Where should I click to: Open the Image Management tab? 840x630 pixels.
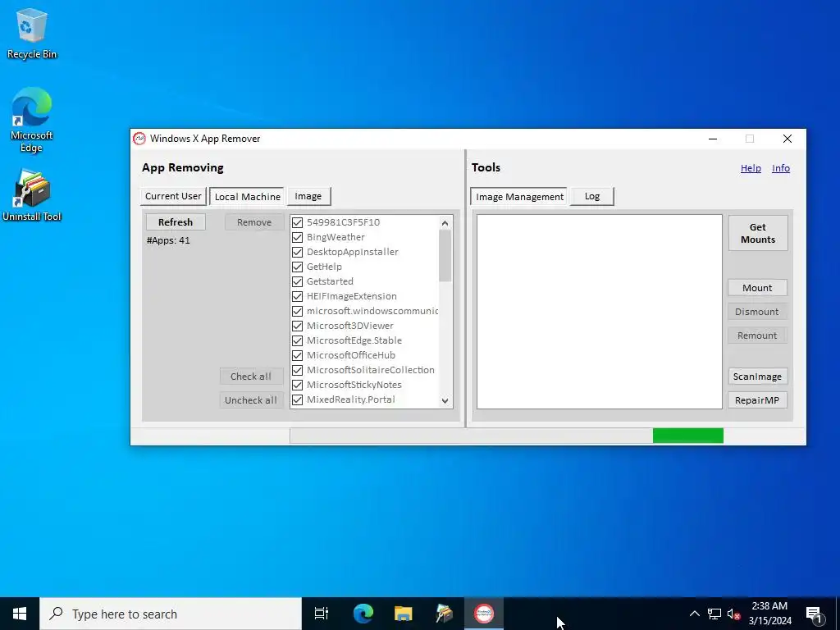click(518, 197)
